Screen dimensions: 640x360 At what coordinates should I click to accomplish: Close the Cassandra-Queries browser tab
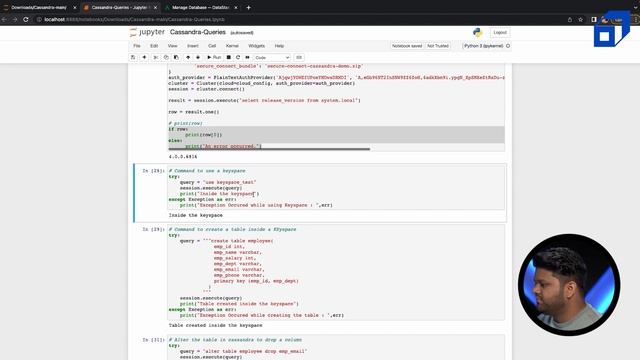tap(155, 7)
